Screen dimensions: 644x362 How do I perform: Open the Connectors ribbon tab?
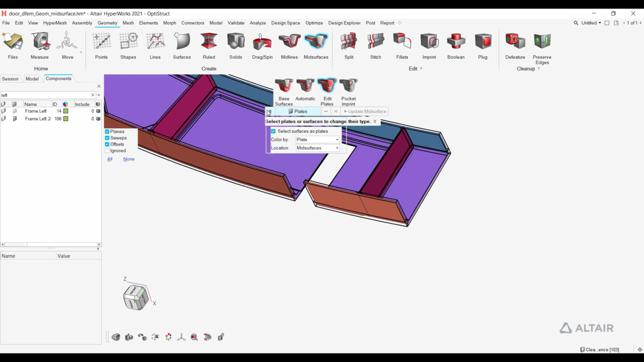(x=193, y=23)
